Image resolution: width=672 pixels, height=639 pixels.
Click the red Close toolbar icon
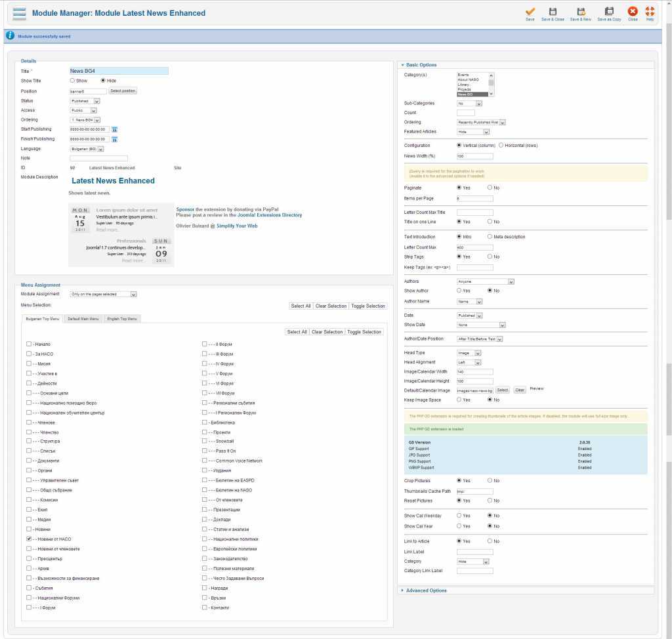633,12
